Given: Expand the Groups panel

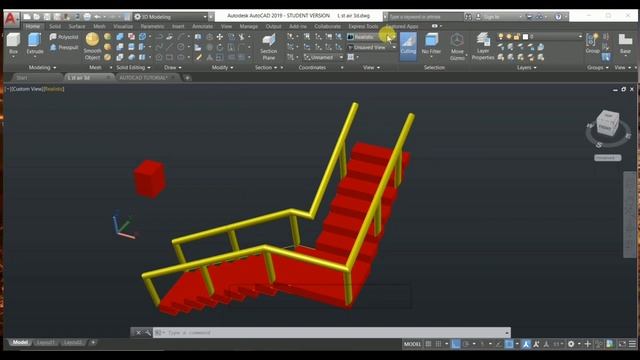Looking at the screenshot, I should pos(598,67).
